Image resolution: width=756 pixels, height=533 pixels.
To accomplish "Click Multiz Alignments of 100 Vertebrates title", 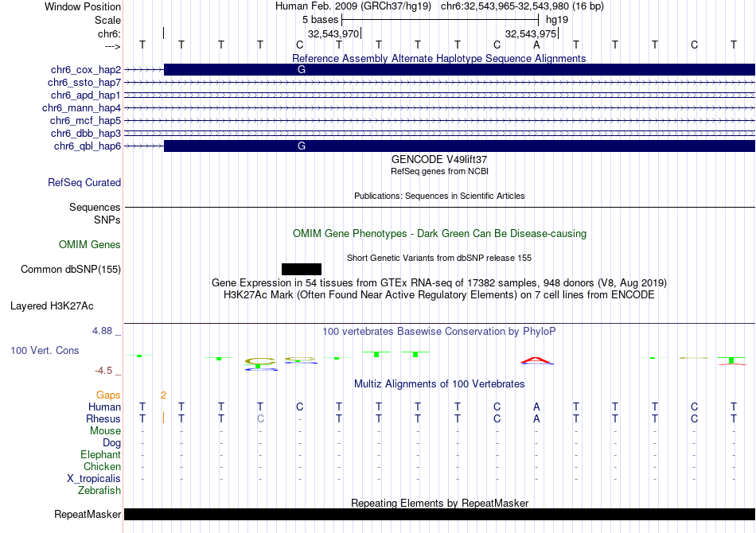I will pyautogui.click(x=439, y=384).
